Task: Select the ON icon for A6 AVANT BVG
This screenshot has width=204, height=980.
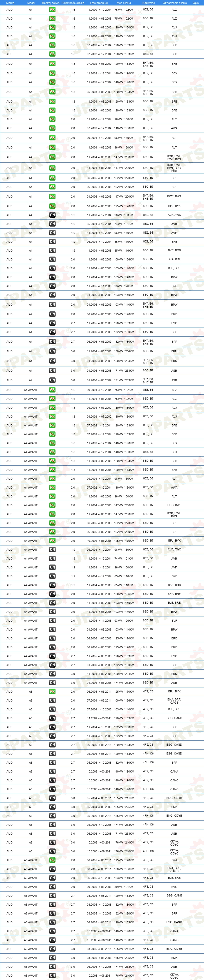Action: point(52,887)
